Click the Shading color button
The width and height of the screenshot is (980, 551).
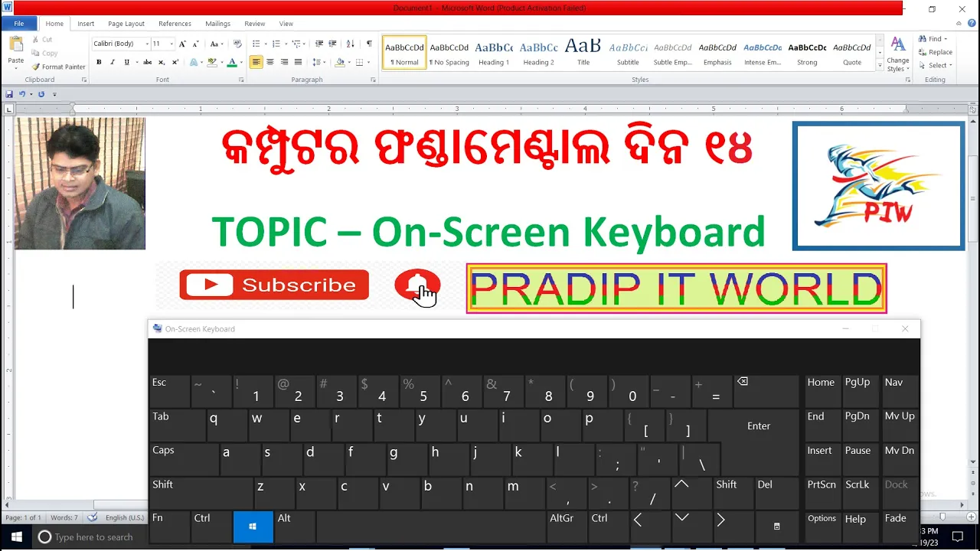tap(339, 62)
